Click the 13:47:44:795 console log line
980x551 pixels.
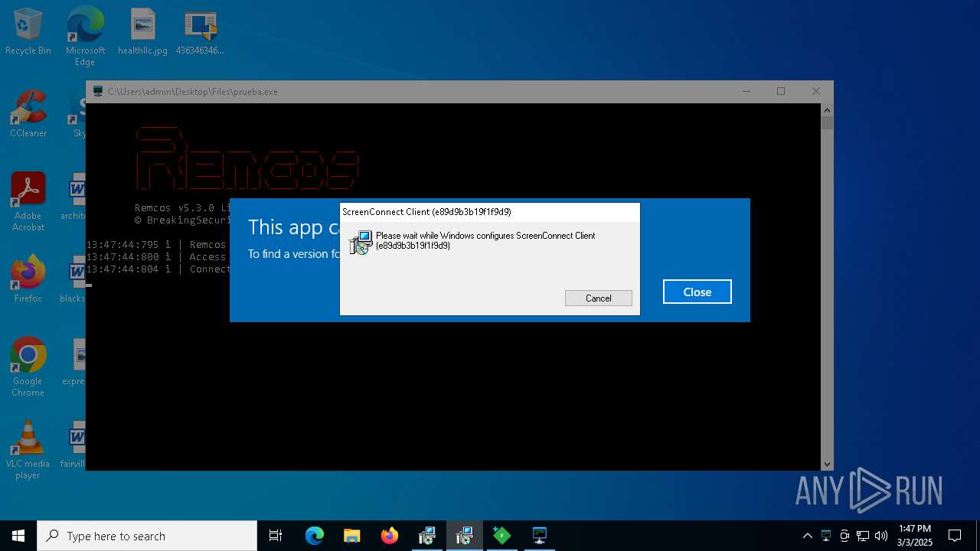157,245
